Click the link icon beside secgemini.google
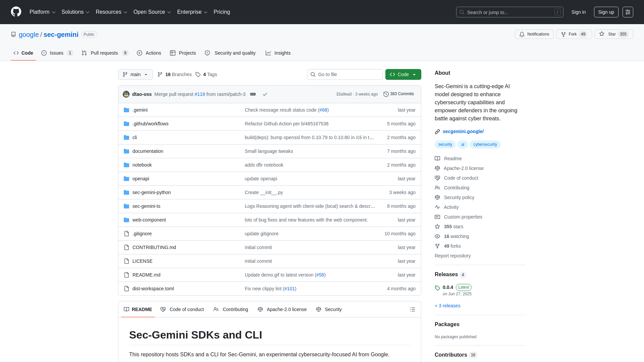 tap(437, 132)
